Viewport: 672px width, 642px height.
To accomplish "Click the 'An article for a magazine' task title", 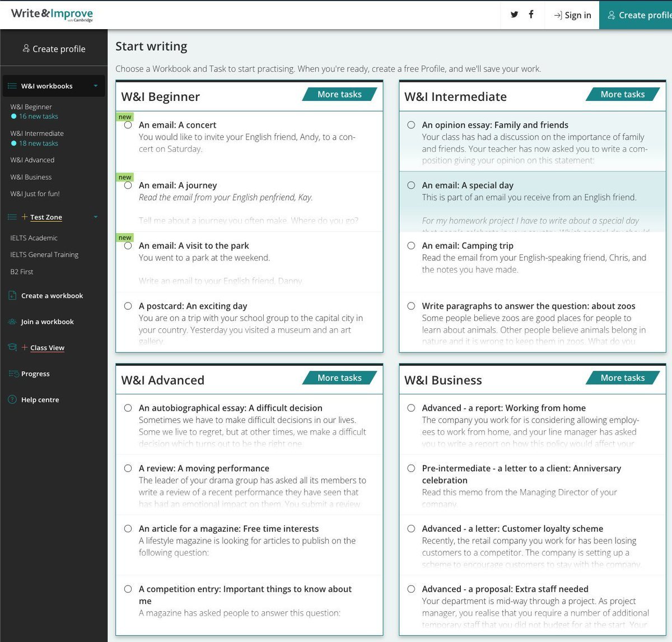I will [x=228, y=528].
